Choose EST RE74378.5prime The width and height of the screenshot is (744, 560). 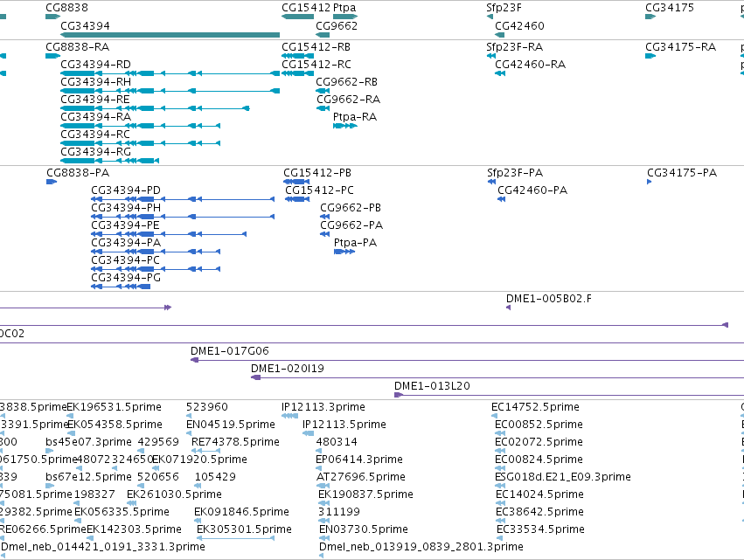pyautogui.click(x=235, y=442)
